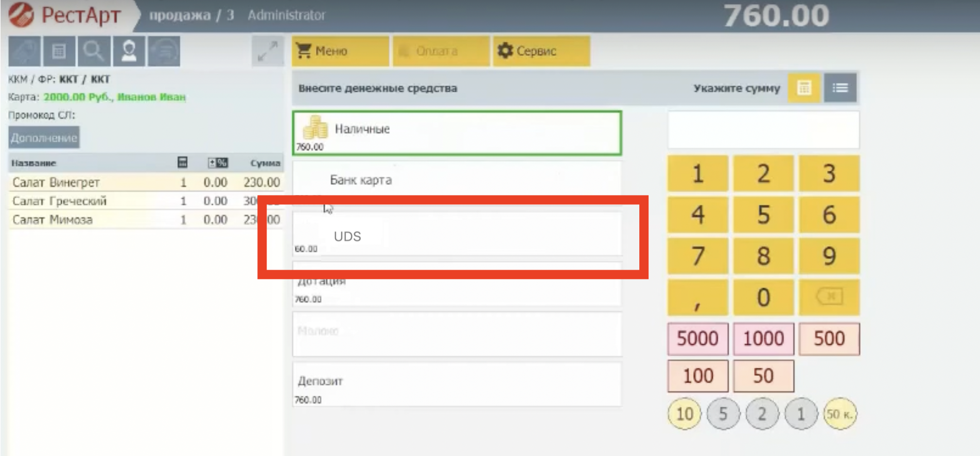The image size is (980, 456).
Task: Select the customer person icon
Action: (x=129, y=51)
